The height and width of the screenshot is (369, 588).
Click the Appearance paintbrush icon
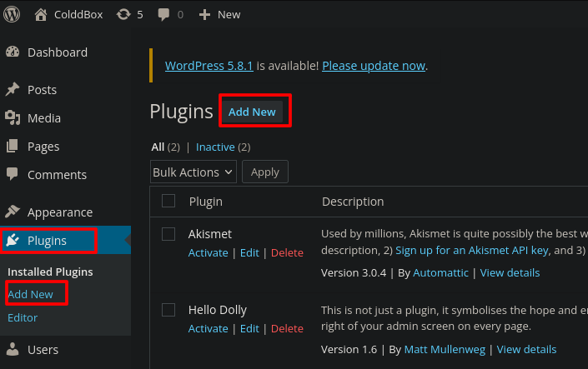pos(13,212)
